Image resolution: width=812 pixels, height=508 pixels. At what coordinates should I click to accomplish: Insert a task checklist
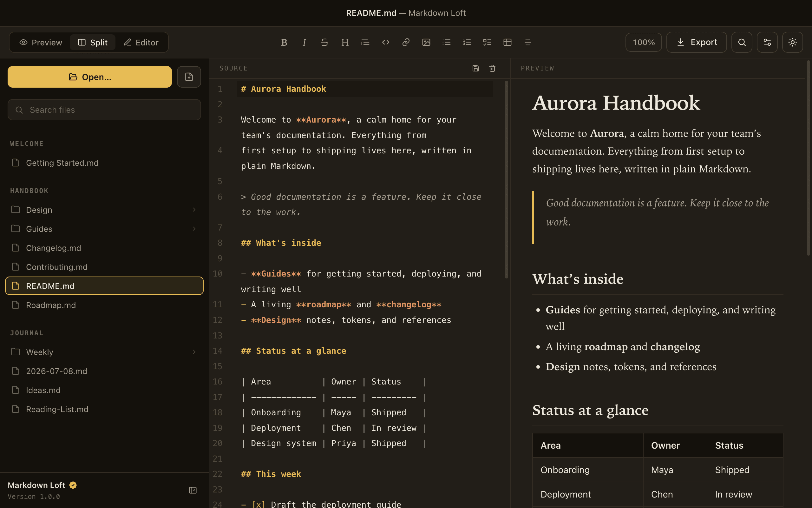pyautogui.click(x=487, y=42)
